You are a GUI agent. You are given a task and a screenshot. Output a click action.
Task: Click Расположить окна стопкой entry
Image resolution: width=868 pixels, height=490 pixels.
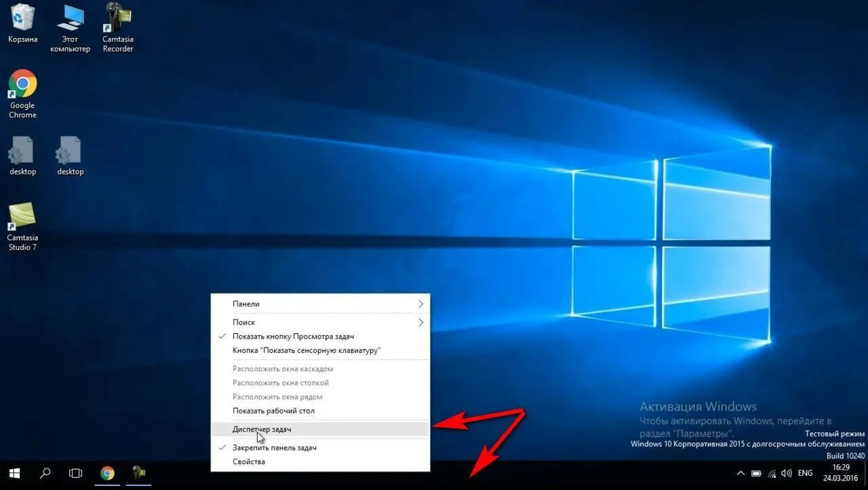(x=320, y=383)
